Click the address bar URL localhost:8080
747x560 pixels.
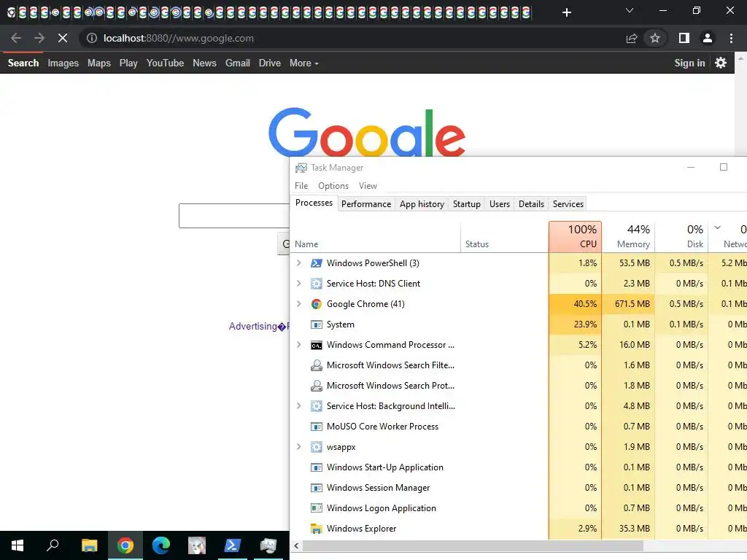point(179,38)
